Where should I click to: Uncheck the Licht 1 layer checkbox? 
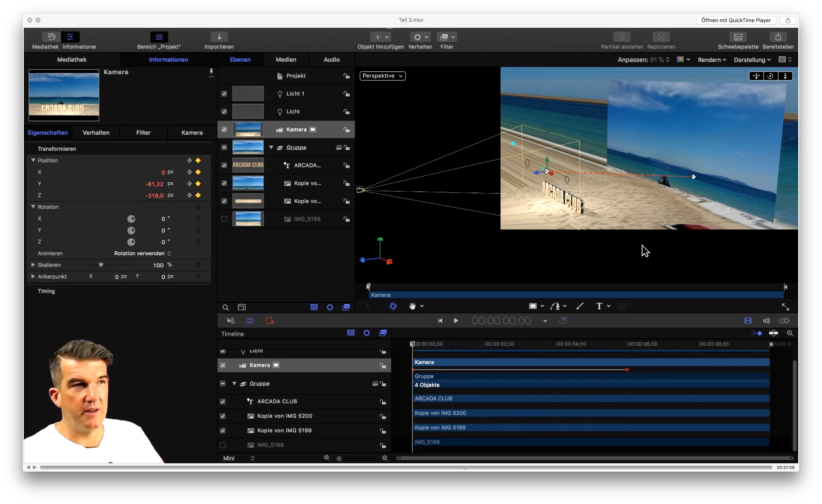(224, 94)
